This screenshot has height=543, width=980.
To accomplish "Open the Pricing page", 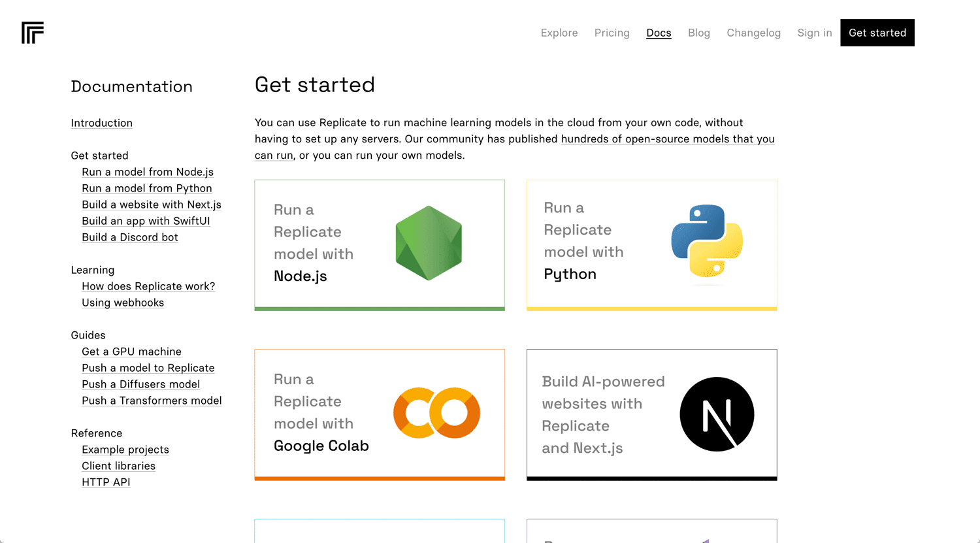I will [x=612, y=33].
